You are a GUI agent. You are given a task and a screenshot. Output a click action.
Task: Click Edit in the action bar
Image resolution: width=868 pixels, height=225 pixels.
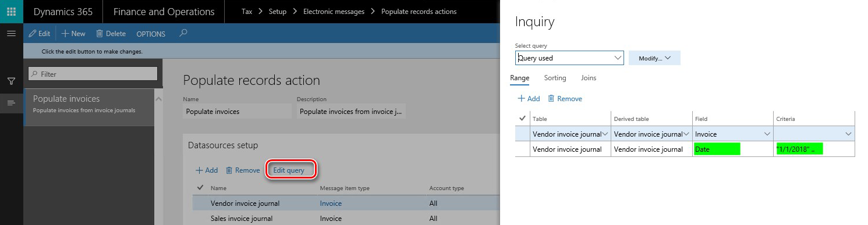point(40,34)
